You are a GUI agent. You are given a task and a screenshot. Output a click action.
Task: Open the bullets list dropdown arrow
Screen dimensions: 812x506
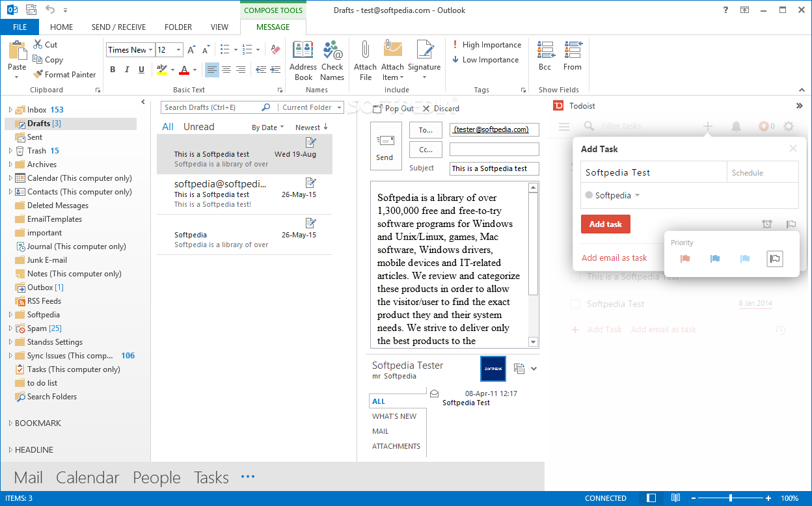coord(236,50)
